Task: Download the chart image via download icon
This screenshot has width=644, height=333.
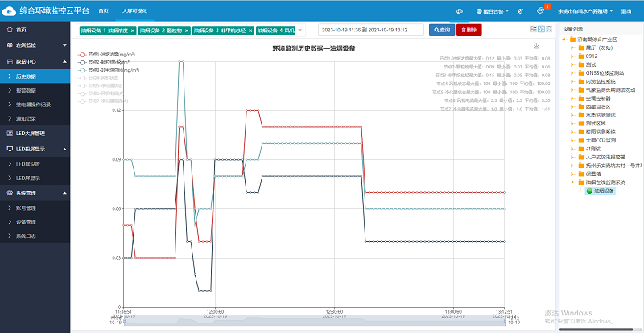Action: (536, 46)
